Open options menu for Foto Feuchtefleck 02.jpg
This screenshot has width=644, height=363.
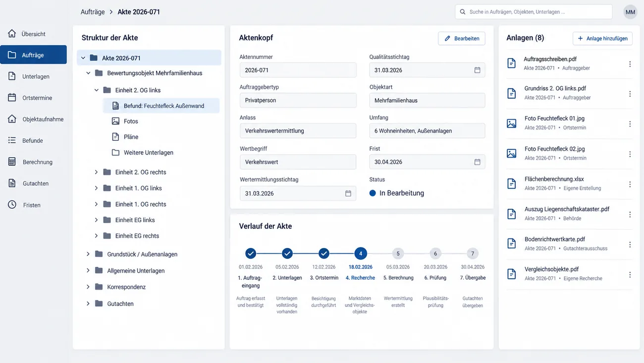(630, 154)
